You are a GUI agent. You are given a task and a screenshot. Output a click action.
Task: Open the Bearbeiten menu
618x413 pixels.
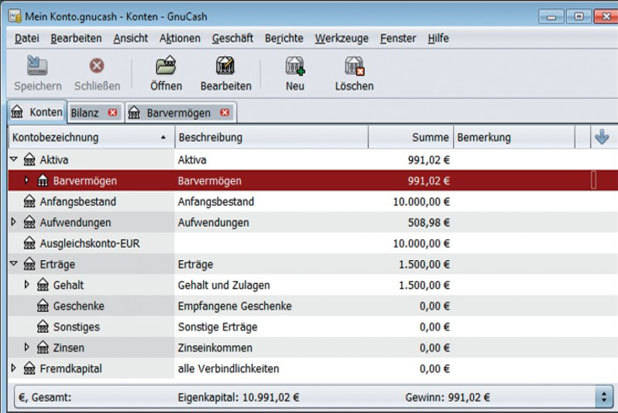(76, 38)
